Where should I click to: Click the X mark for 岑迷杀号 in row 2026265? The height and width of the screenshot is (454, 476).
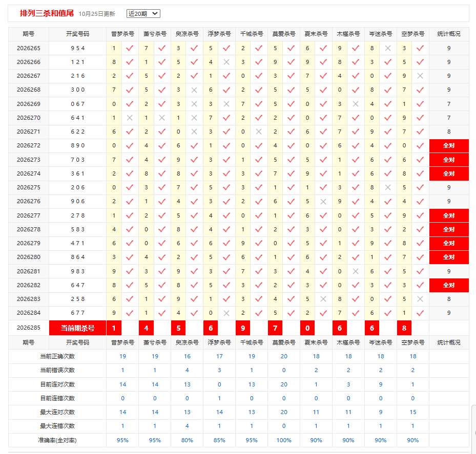click(x=388, y=48)
